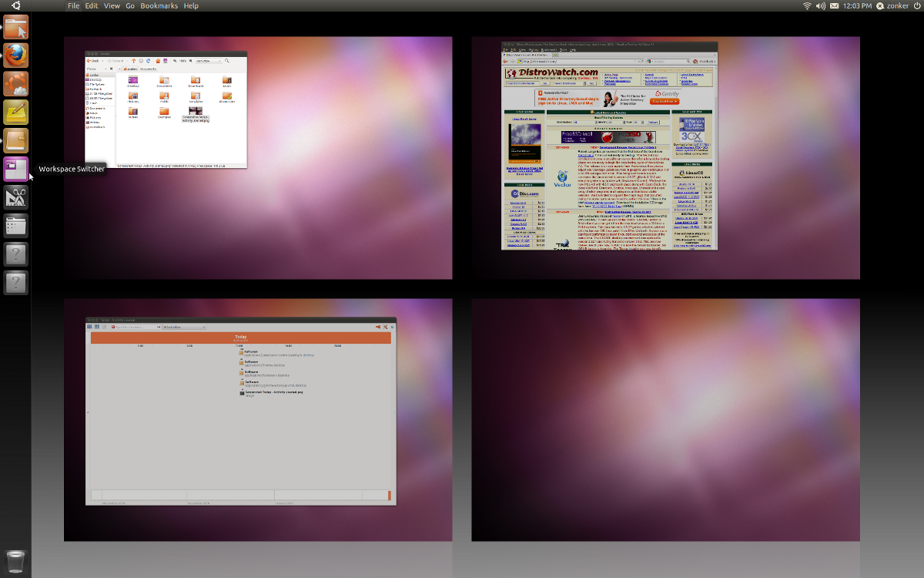Viewport: 924px width, 578px height.
Task: Select the screenshot PNG file thumbnail in file manager
Action: tap(196, 113)
